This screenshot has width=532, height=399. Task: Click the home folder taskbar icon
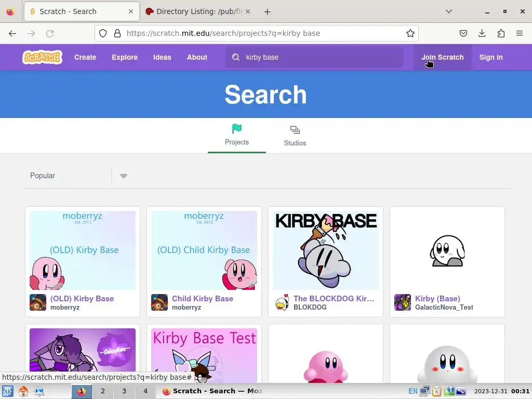click(23, 391)
